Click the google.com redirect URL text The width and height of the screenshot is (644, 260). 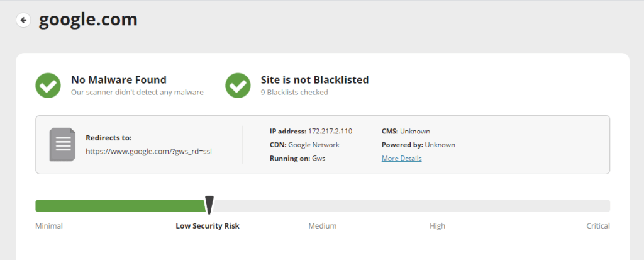pyautogui.click(x=148, y=152)
